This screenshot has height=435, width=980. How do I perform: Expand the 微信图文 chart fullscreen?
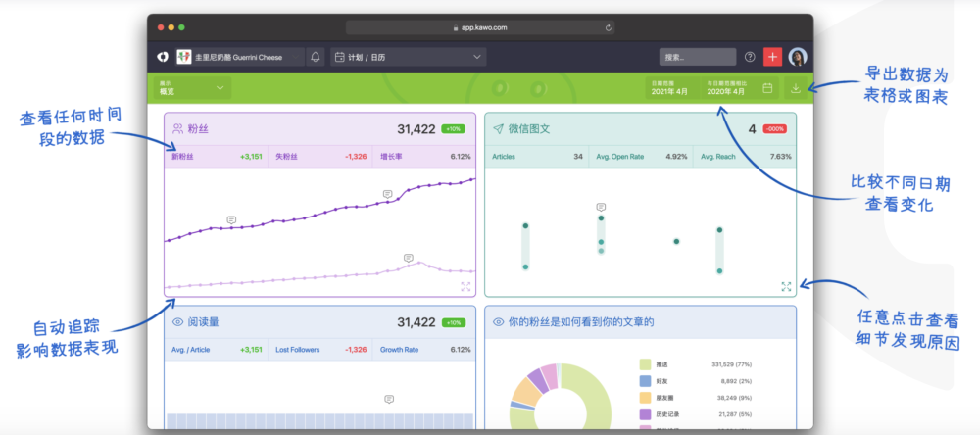786,287
